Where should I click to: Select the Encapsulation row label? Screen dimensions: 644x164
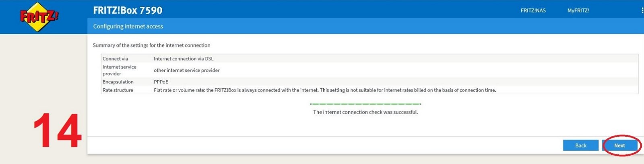[x=118, y=82]
